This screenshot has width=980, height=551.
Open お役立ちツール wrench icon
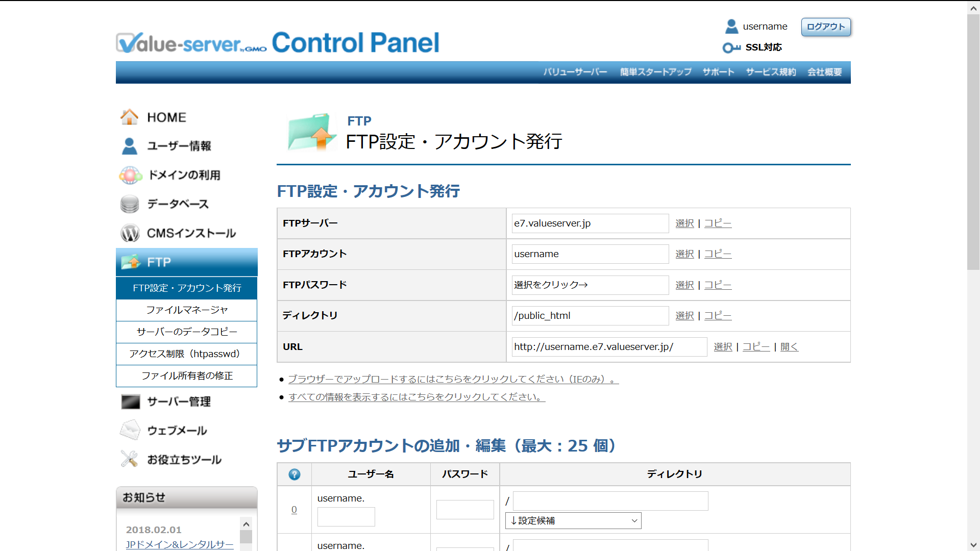(x=130, y=459)
